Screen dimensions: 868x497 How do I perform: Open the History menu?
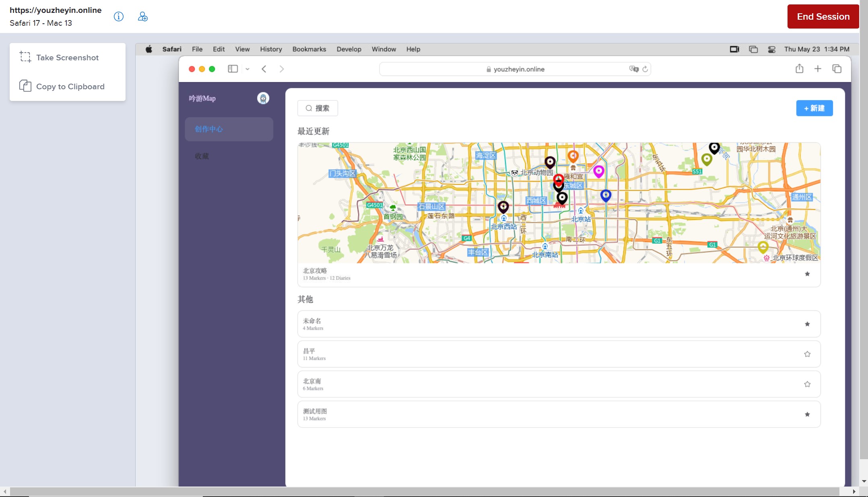pos(271,49)
